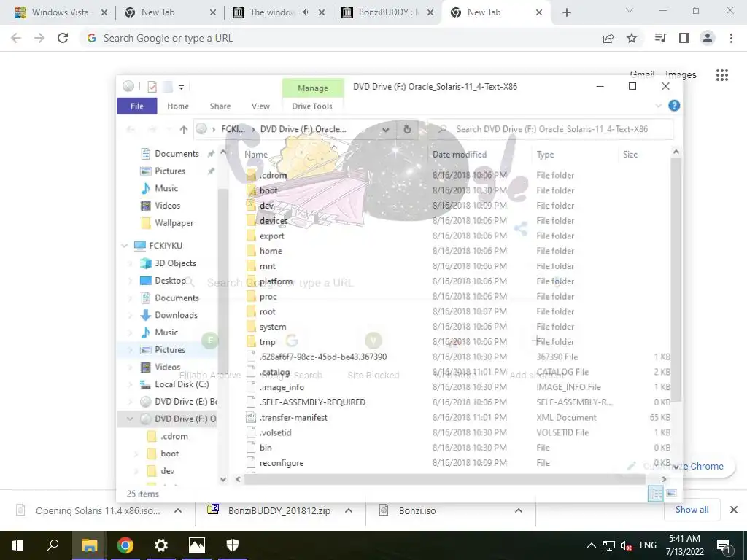This screenshot has height=560, width=747.
Task: Expand the FCKIYKU tree node
Action: pos(125,246)
